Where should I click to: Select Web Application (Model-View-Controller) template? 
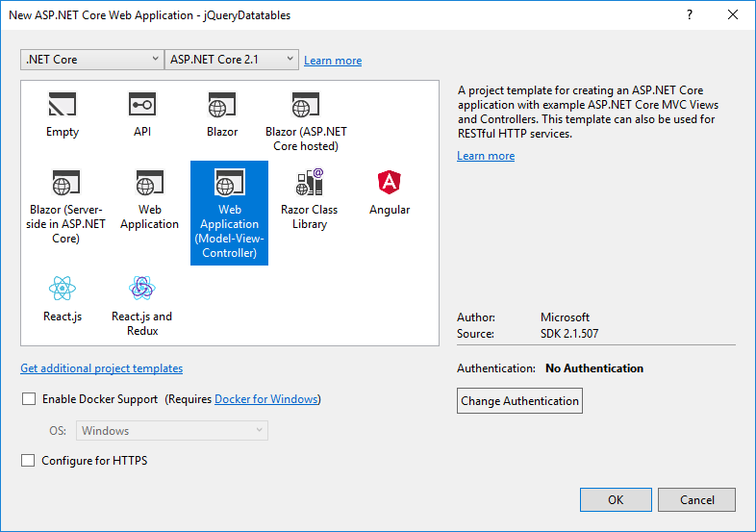230,214
